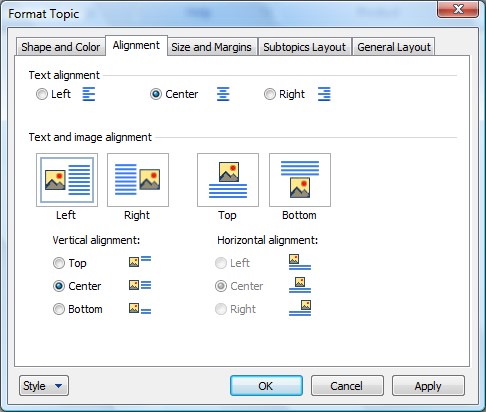The height and width of the screenshot is (412, 486).
Task: Select Left text alignment radio button
Action: (42, 94)
